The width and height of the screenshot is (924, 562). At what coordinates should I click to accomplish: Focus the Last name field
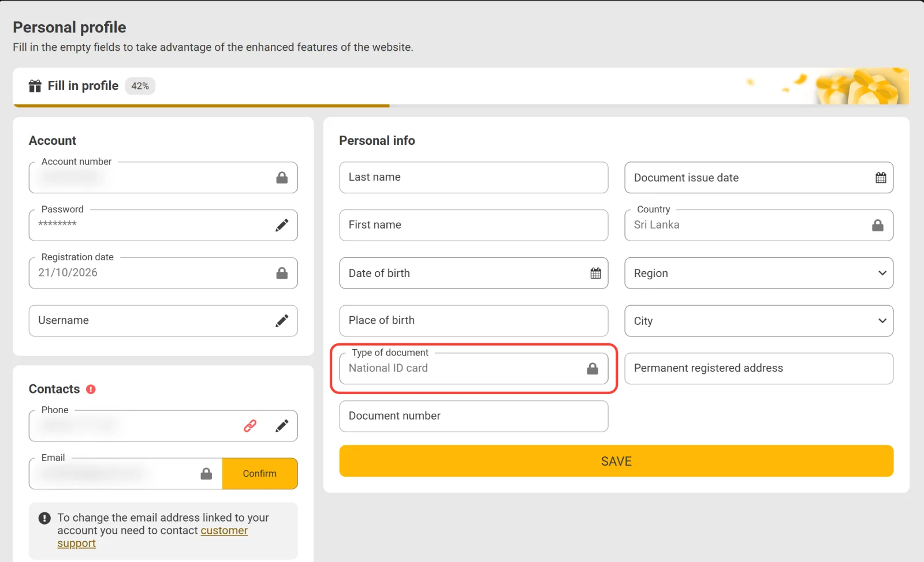474,178
